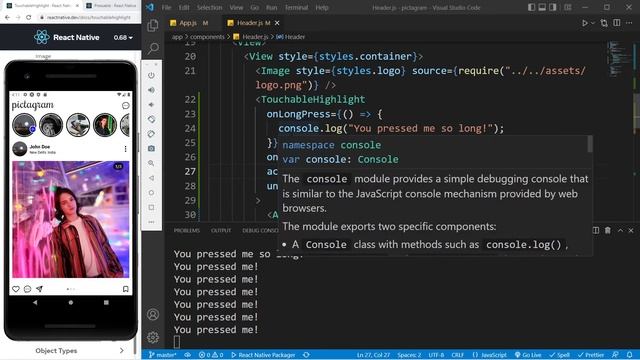Image resolution: width=640 pixels, height=360 pixels.
Task: Open the Search view in activity bar
Action: [153, 48]
